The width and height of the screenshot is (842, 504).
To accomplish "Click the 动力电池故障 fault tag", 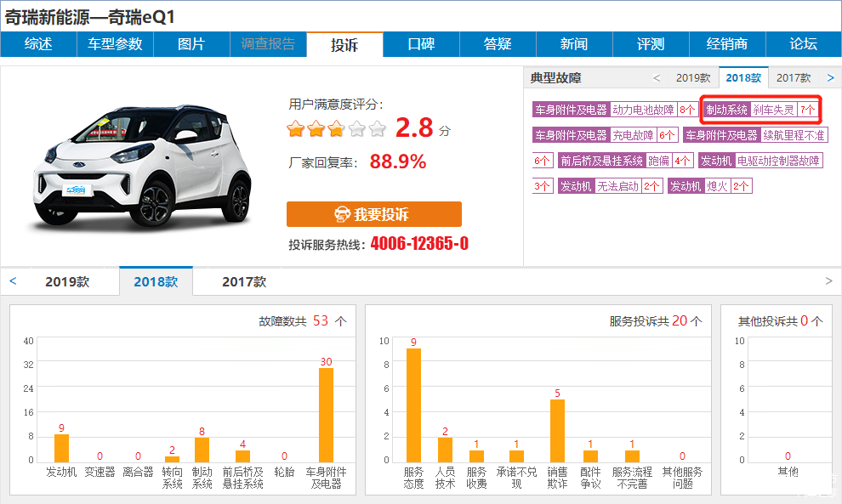I will coord(644,110).
